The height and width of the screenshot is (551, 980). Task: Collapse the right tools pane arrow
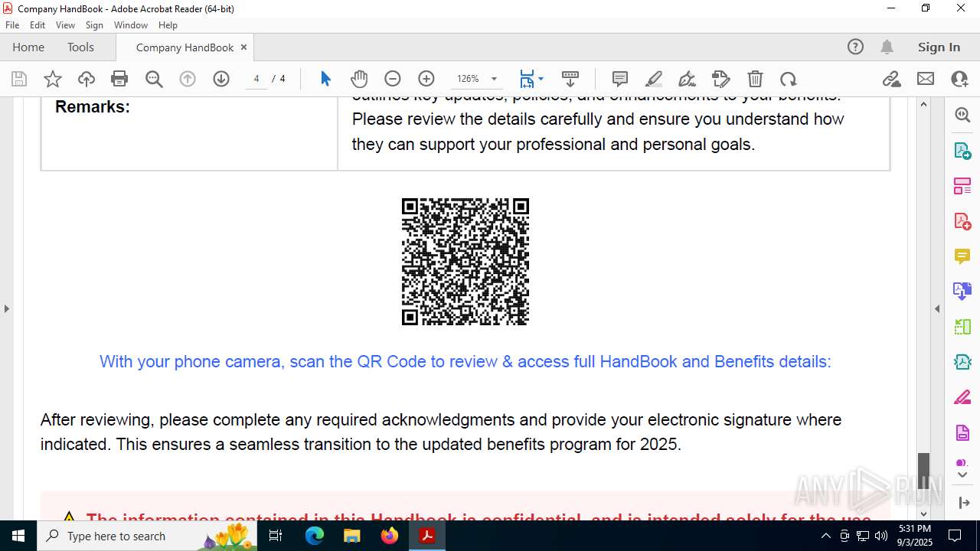[937, 309]
